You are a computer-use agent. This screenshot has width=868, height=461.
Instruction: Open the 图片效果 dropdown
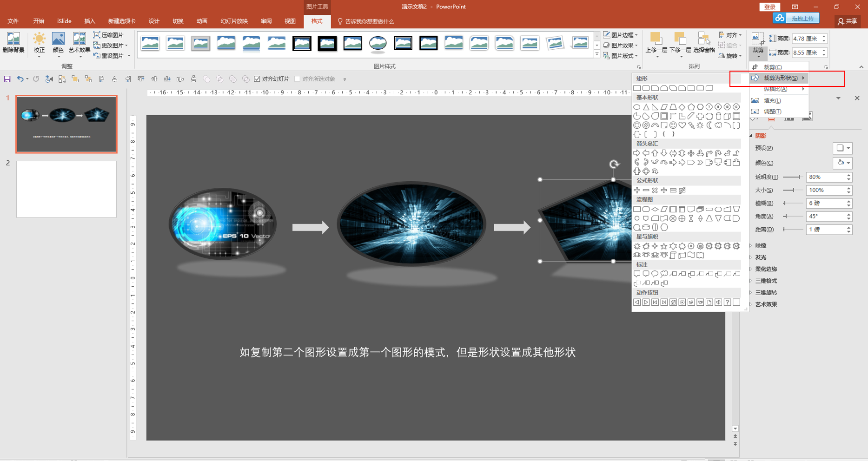tap(621, 45)
